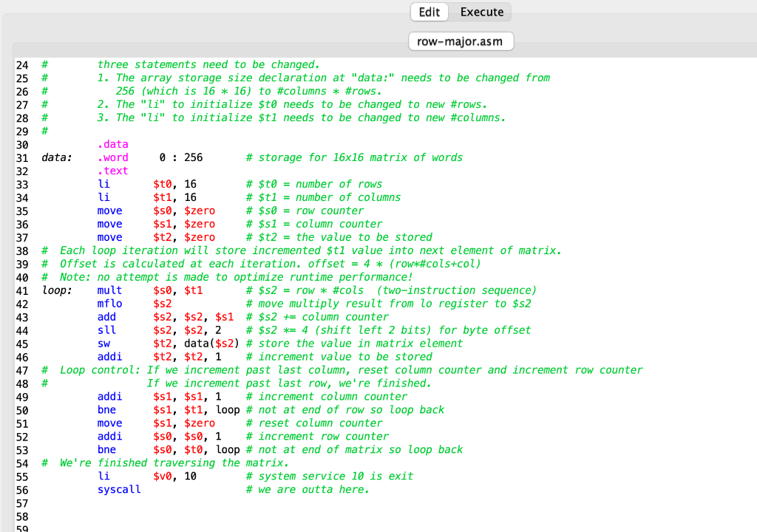Click the syscall instruction on line 56
The width and height of the screenshot is (757, 532).
[119, 489]
